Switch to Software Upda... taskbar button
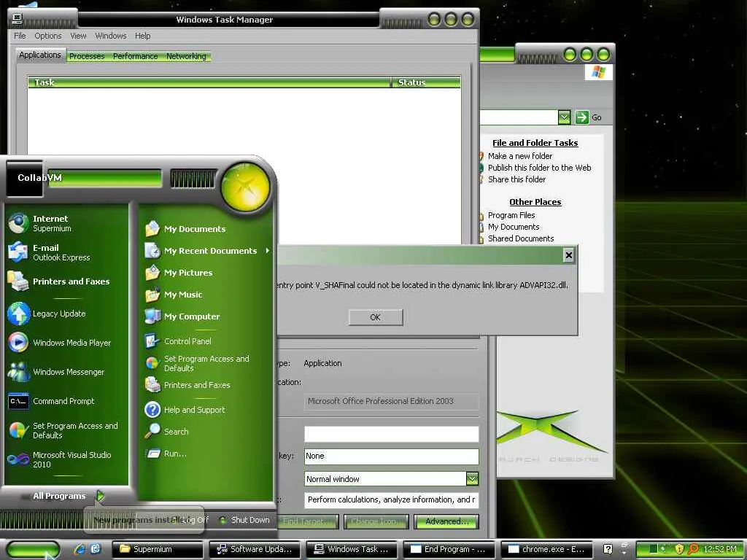Image resolution: width=747 pixels, height=560 pixels. [x=255, y=549]
